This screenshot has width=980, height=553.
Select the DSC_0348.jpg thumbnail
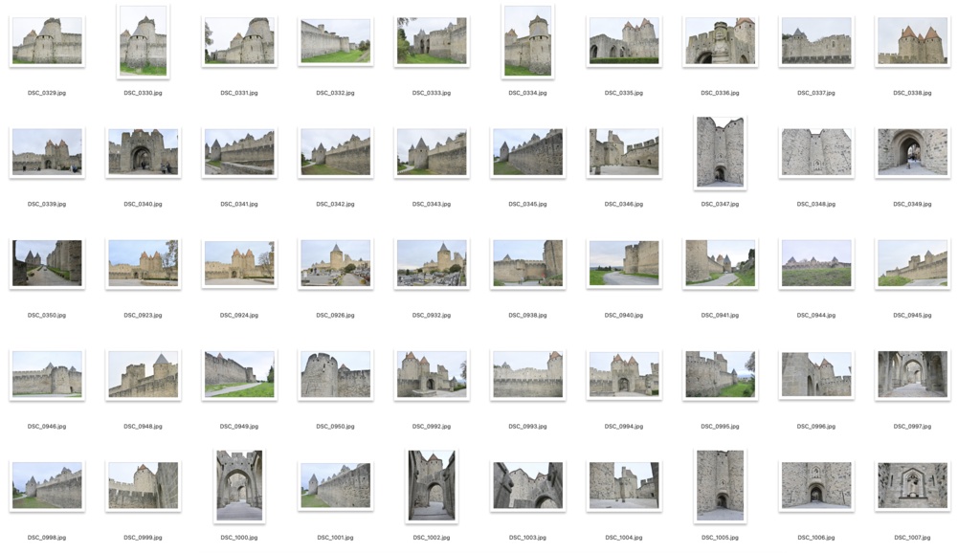pyautogui.click(x=816, y=152)
